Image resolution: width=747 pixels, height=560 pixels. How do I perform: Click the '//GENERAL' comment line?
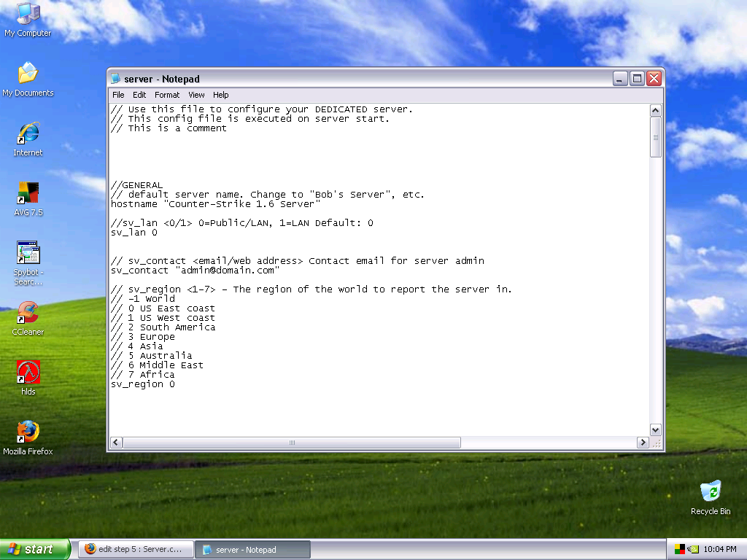pos(136,184)
